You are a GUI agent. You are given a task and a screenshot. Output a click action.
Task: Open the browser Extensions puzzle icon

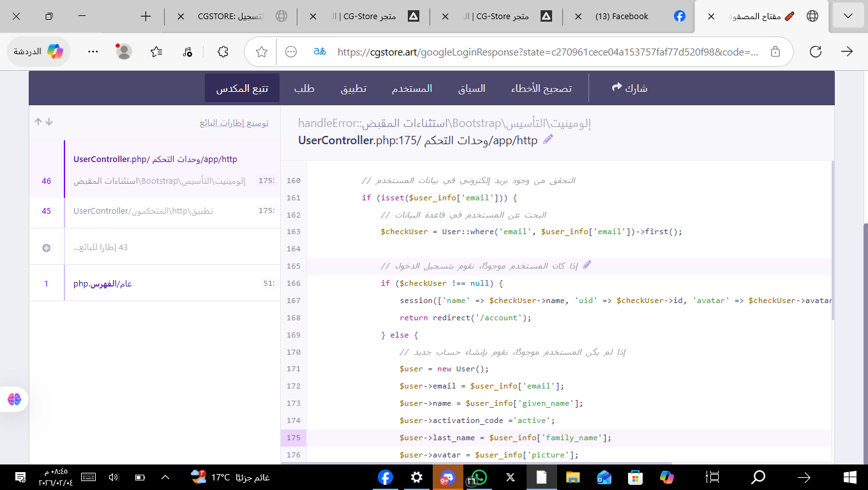coord(222,50)
